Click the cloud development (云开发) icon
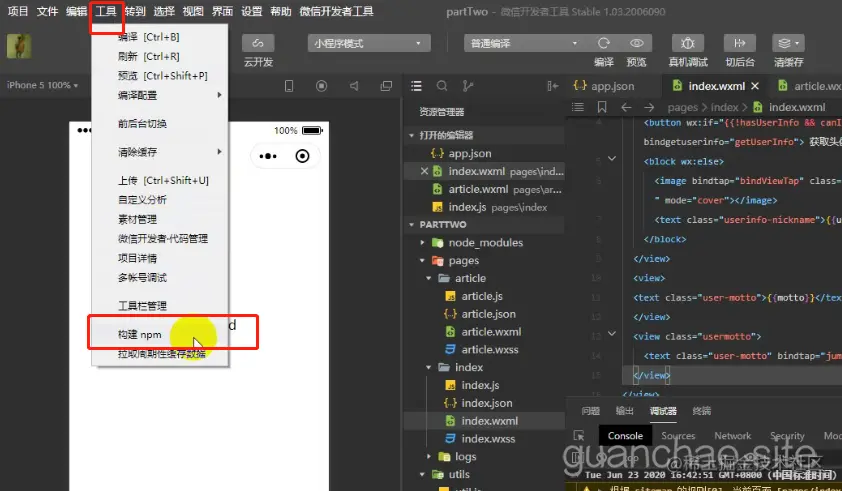 258,44
